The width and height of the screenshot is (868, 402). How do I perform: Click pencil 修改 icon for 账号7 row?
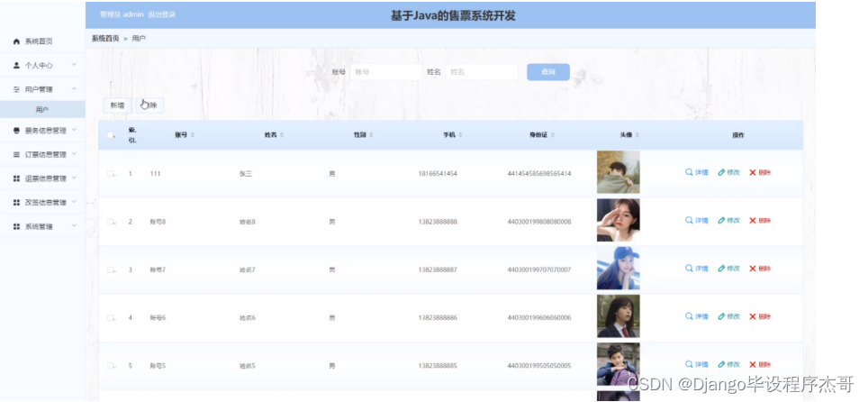[x=721, y=269]
